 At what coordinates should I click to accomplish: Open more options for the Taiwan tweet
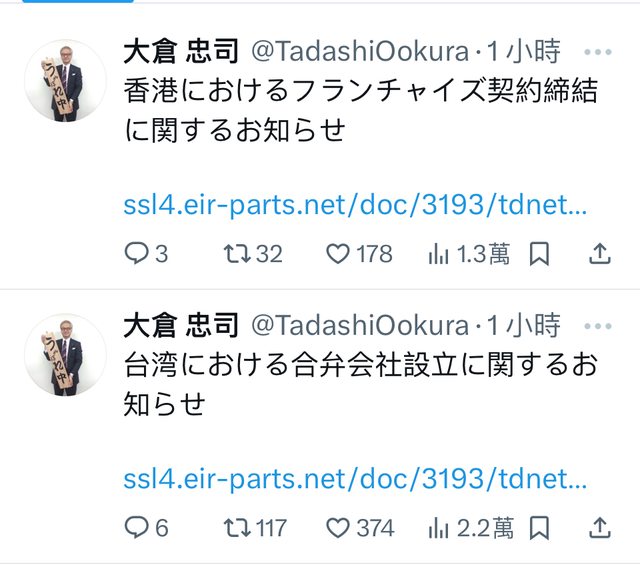[598, 325]
